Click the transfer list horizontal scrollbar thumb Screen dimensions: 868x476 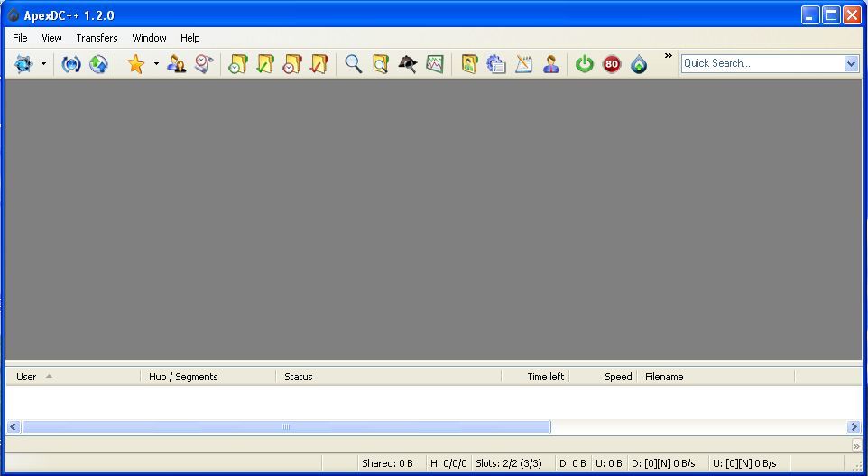(x=286, y=426)
